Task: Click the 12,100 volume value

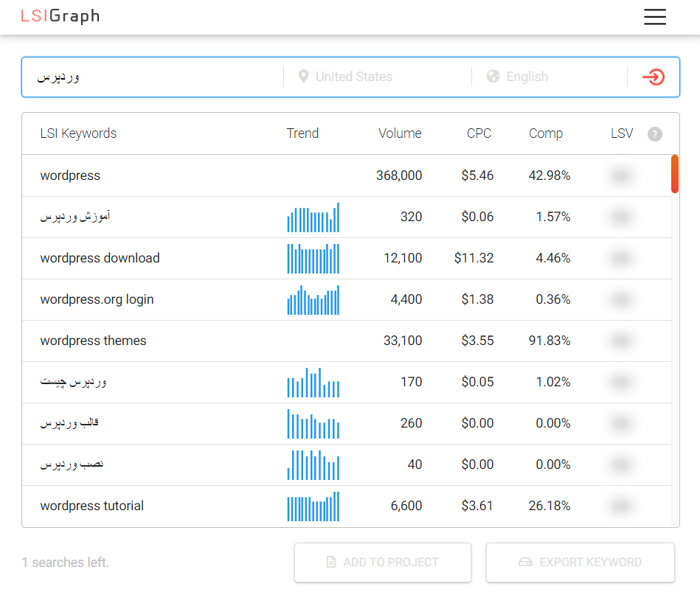Action: (403, 258)
